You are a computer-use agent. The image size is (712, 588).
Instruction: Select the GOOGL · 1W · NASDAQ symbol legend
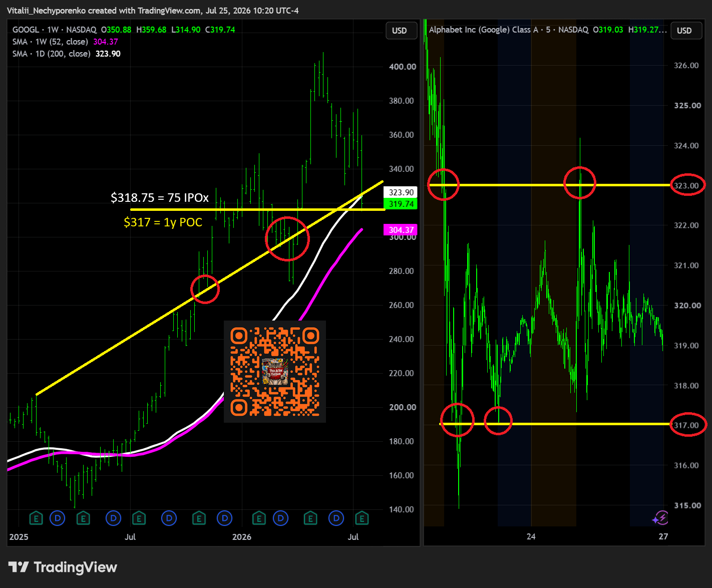tap(55, 30)
